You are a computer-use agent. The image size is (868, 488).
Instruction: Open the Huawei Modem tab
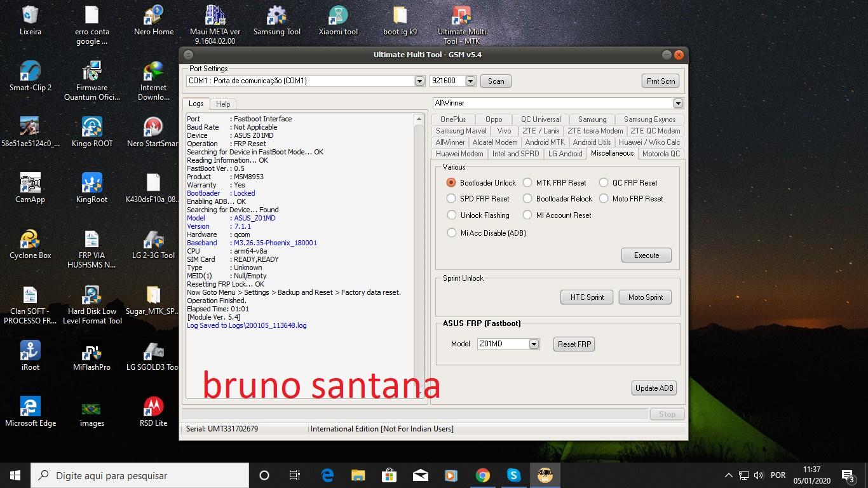click(459, 153)
